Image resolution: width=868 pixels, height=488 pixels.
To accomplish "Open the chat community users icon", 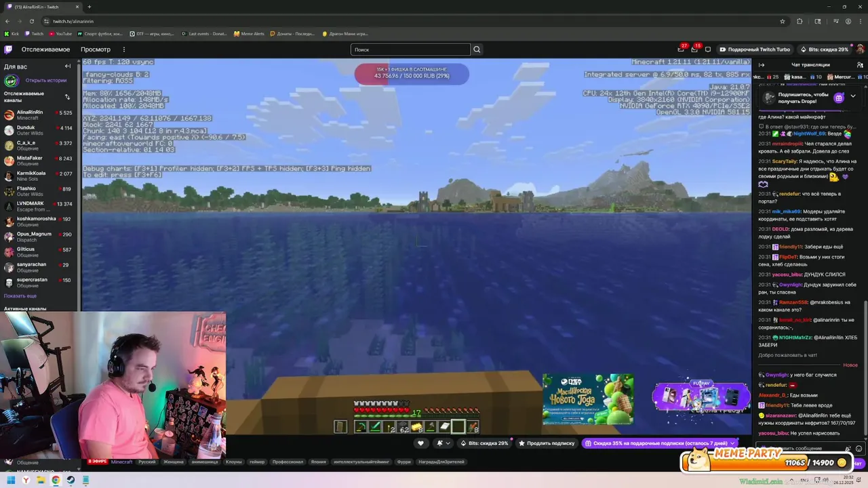I will click(860, 65).
